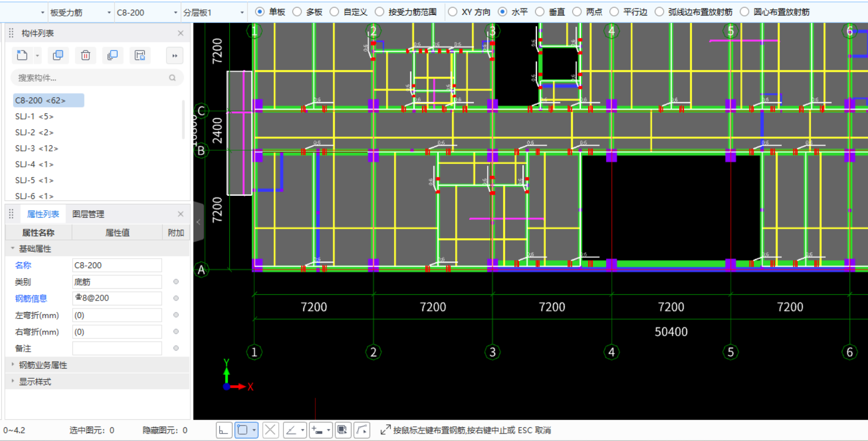Click the 左弯折(mm) value field
868x441 pixels.
[117, 315]
